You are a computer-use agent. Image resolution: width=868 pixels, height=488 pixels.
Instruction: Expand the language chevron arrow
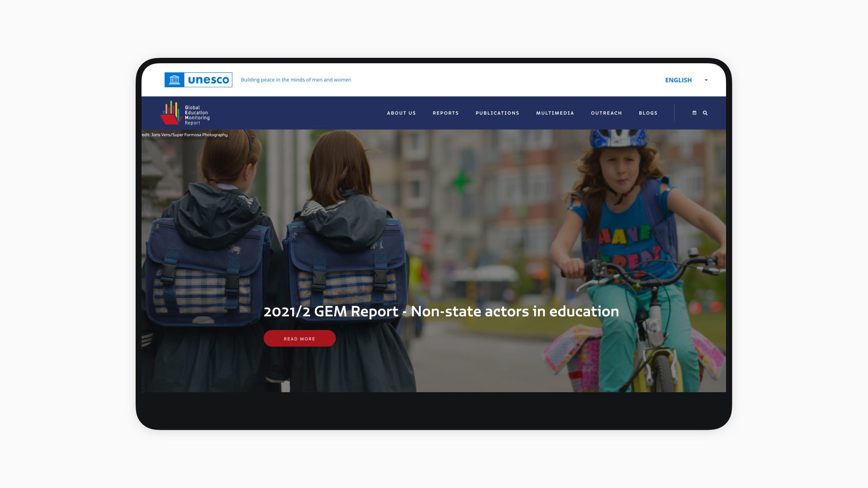tap(706, 80)
